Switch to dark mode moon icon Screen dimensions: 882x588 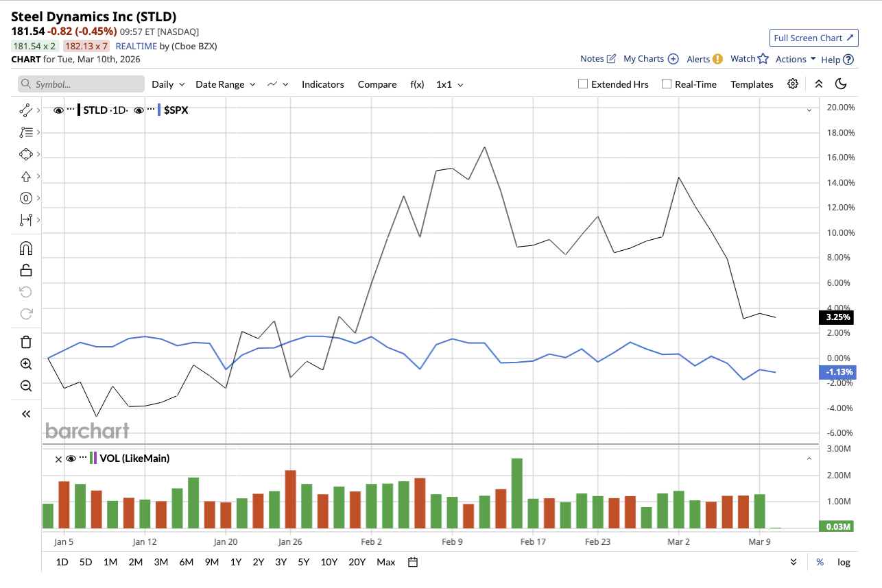[x=842, y=84]
